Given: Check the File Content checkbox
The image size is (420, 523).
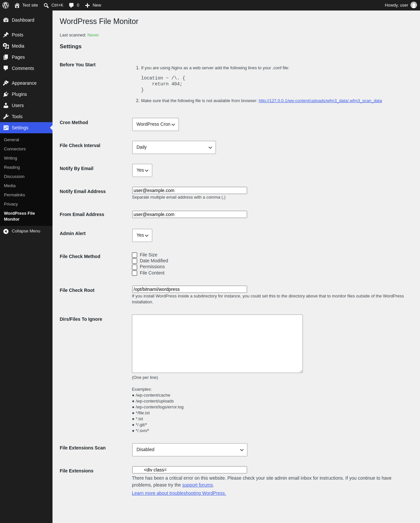Looking at the screenshot, I should coord(135,273).
